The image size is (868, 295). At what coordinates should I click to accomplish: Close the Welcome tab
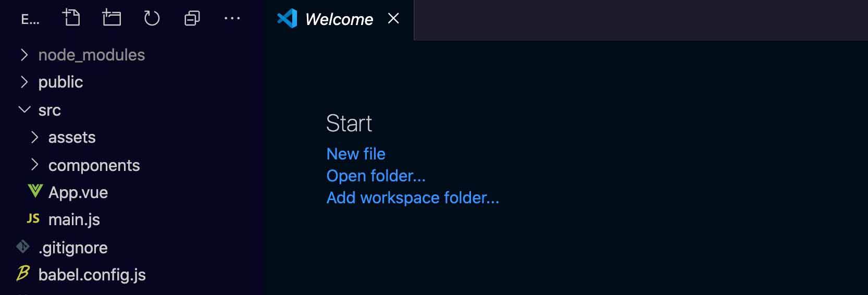point(394,19)
